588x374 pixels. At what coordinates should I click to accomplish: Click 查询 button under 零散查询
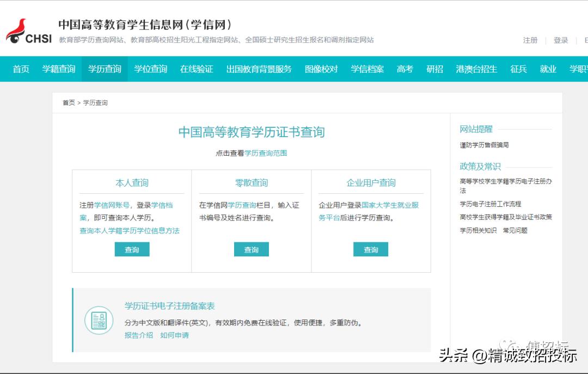(251, 249)
